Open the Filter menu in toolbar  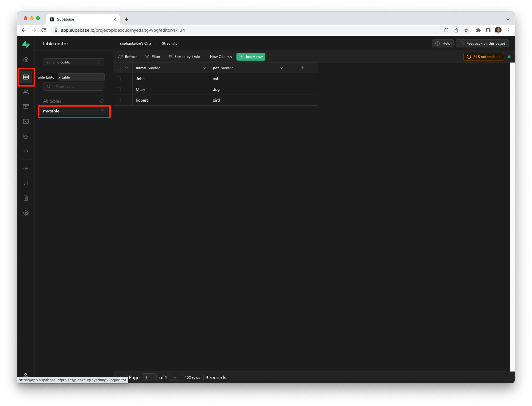153,57
